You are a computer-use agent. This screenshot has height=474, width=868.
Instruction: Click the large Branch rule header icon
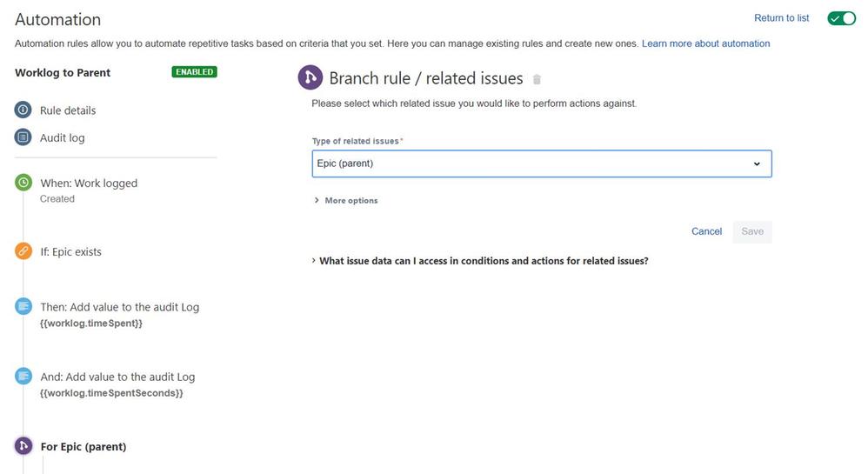point(310,77)
